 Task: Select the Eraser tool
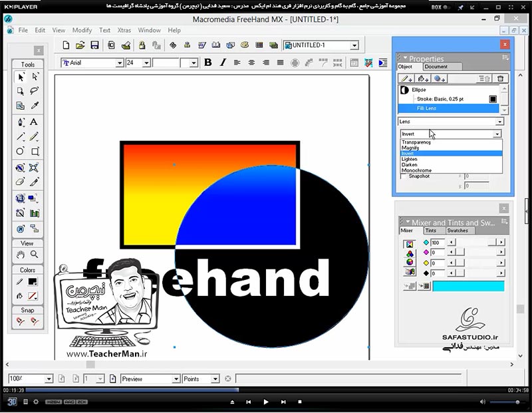(x=21, y=182)
